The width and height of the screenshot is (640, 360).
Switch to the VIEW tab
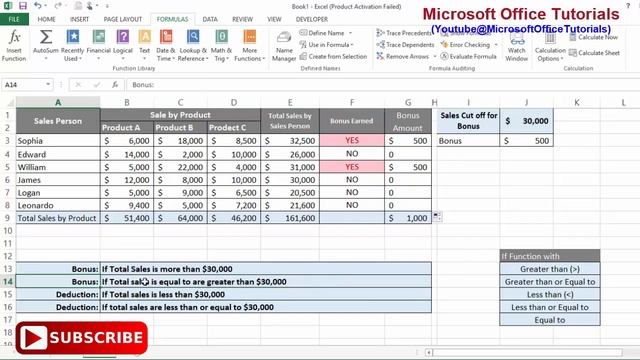tap(274, 19)
